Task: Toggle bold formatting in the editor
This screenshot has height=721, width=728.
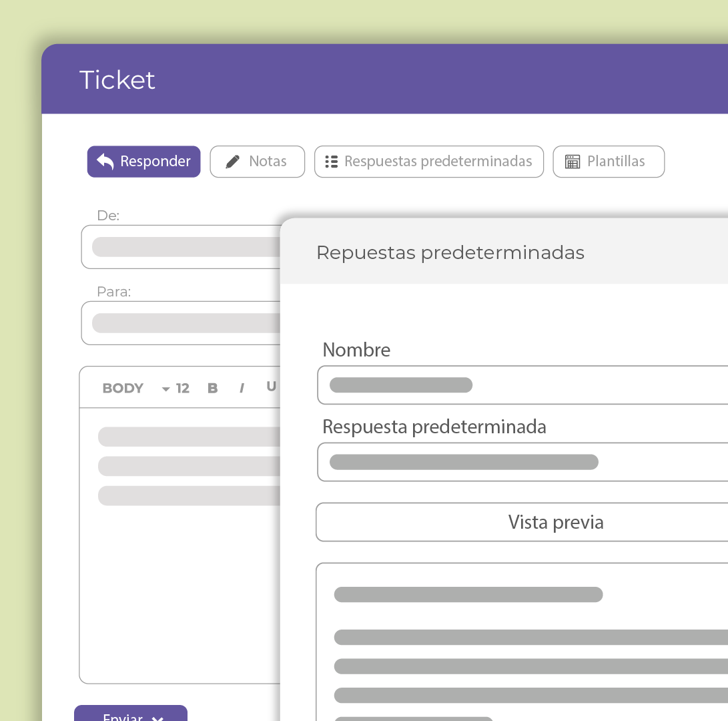Action: click(x=213, y=388)
